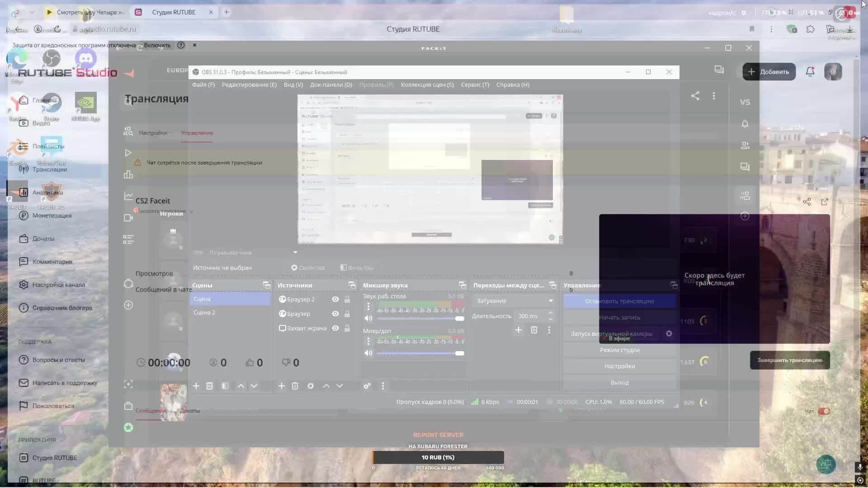Hide the Браузер 2 source
This screenshot has height=488, width=868.
(x=335, y=299)
